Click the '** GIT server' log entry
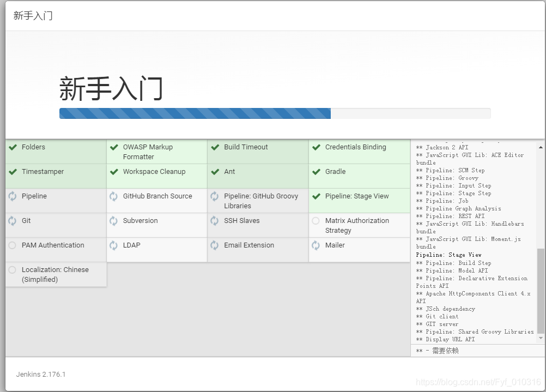Screen dimensions: 546x392 click(437, 324)
